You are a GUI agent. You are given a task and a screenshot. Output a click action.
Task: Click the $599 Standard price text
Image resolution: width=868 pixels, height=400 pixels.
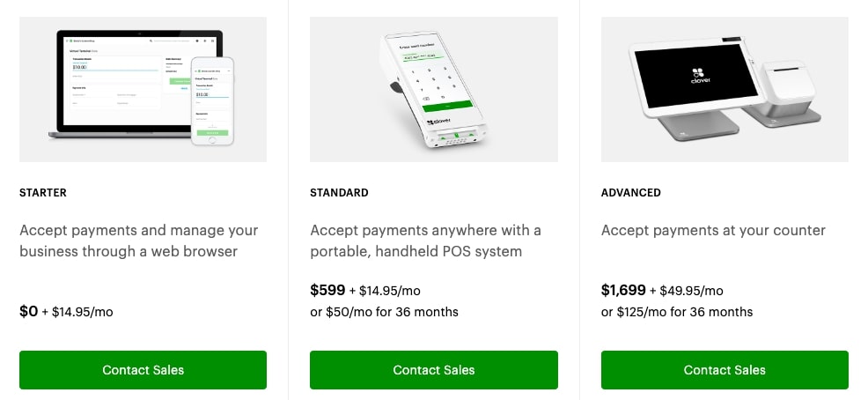pos(327,290)
